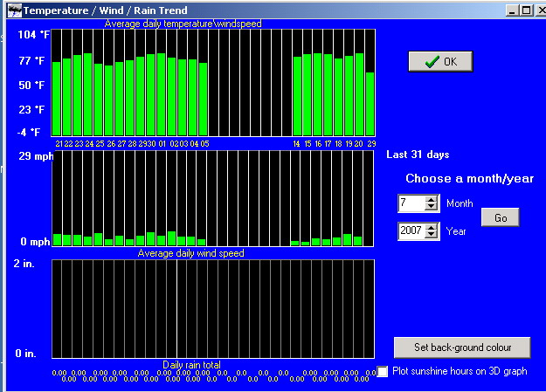Click day label '05' under temperature chart
Image resolution: width=546 pixels, height=392 pixels.
click(204, 144)
